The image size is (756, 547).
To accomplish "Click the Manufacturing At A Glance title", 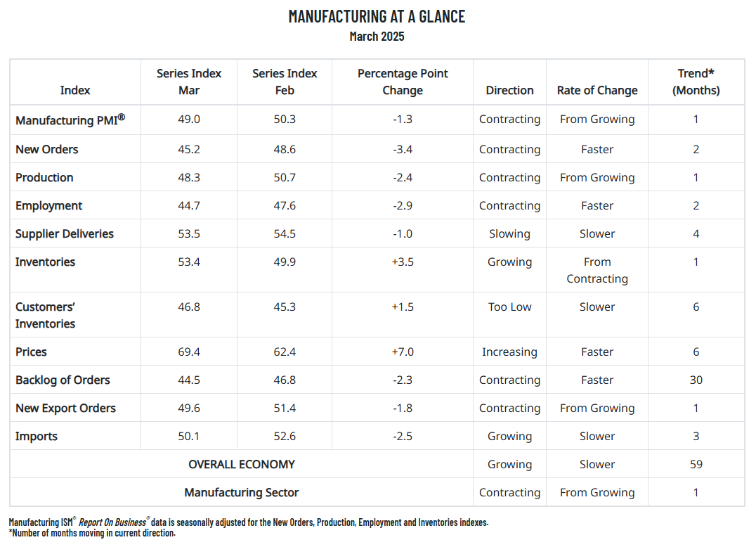I will (377, 16).
